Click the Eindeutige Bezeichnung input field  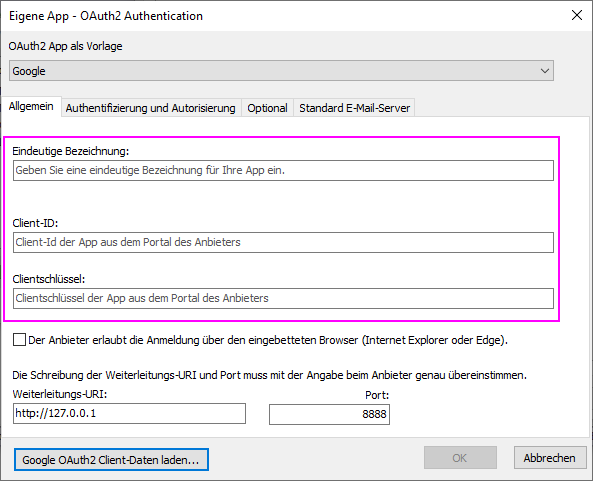point(283,171)
